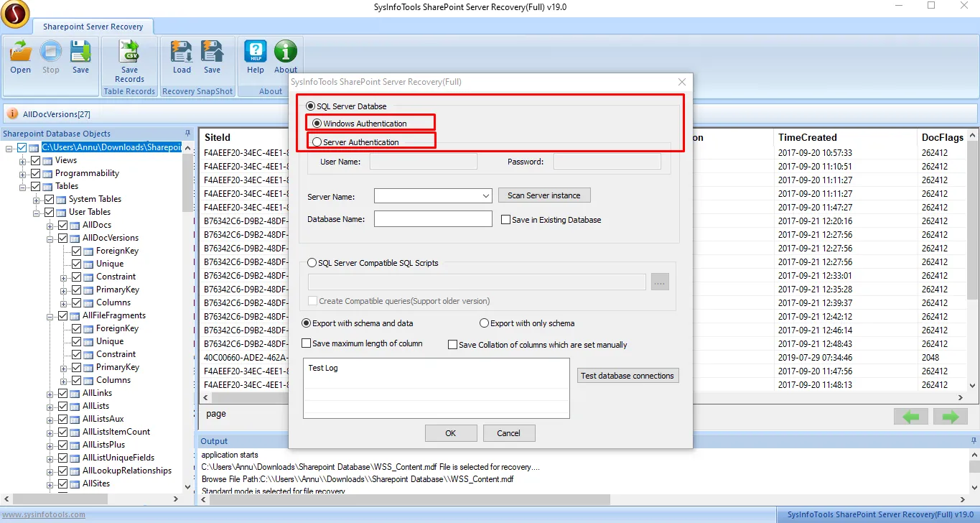Open the www.sysinfotools.com link
980x523 pixels.
[x=43, y=514]
